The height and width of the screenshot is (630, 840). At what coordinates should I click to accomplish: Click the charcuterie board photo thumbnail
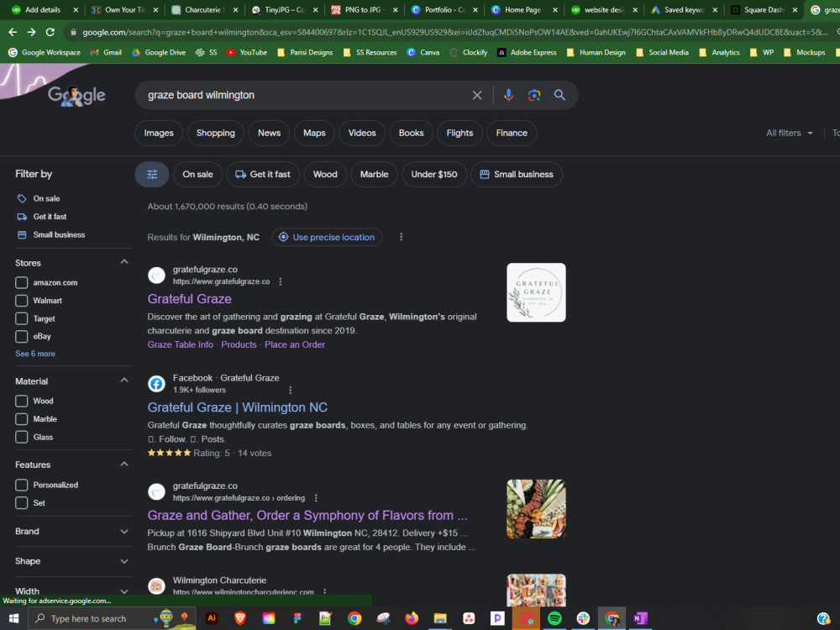tap(536, 509)
